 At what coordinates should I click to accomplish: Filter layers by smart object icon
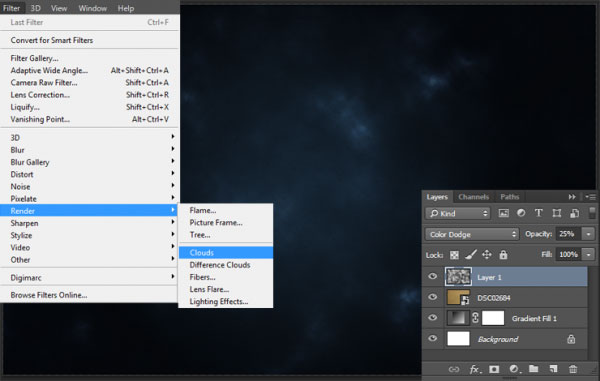click(574, 213)
